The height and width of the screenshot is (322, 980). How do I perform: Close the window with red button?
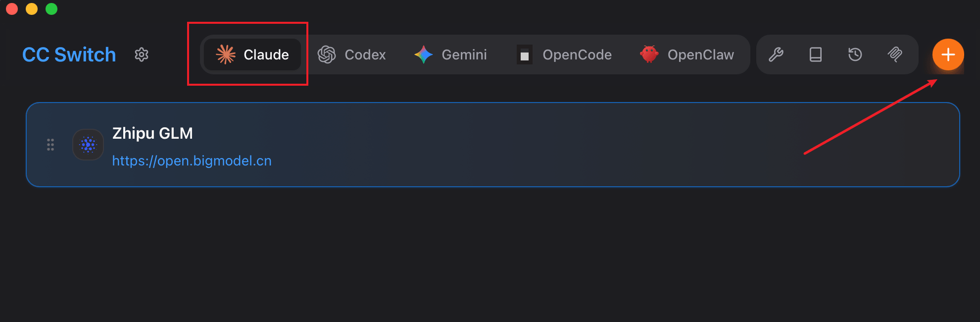12,9
